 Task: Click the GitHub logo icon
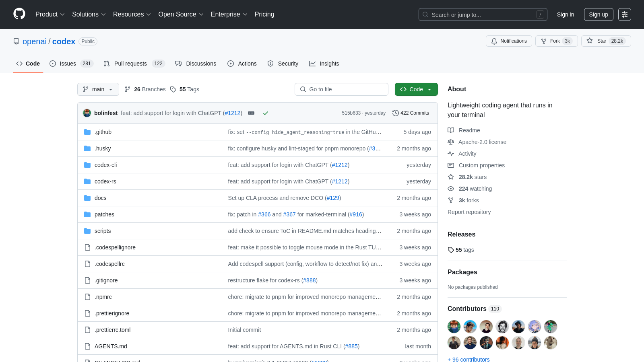(19, 14)
